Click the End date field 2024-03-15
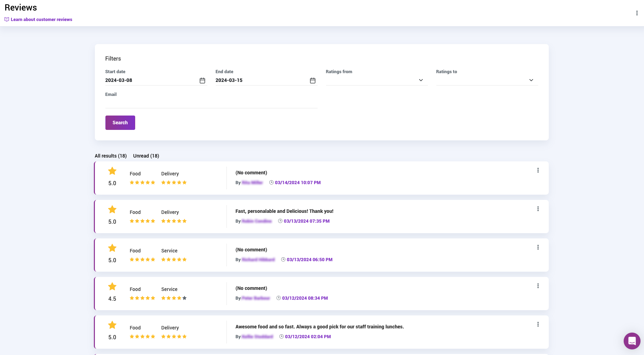Viewport: 644px width, 355px height. pyautogui.click(x=262, y=80)
